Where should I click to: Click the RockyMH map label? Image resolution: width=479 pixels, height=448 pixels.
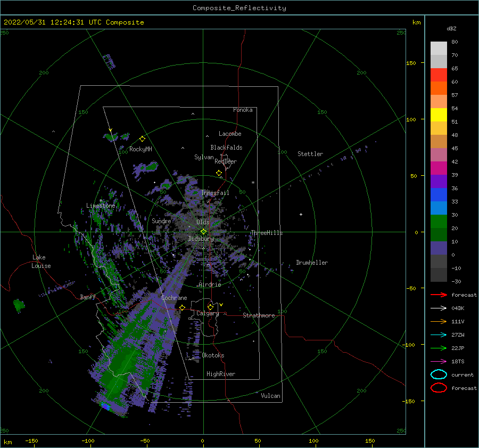tap(141, 149)
